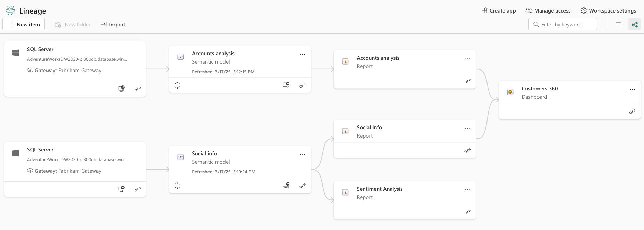Show lineage for Sentiment Analysis report

click(x=467, y=212)
